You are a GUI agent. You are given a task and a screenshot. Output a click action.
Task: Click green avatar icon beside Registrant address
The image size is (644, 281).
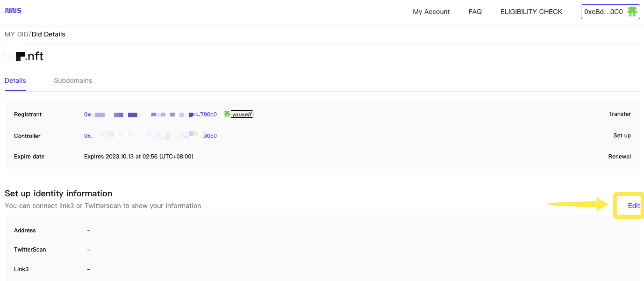tap(227, 114)
